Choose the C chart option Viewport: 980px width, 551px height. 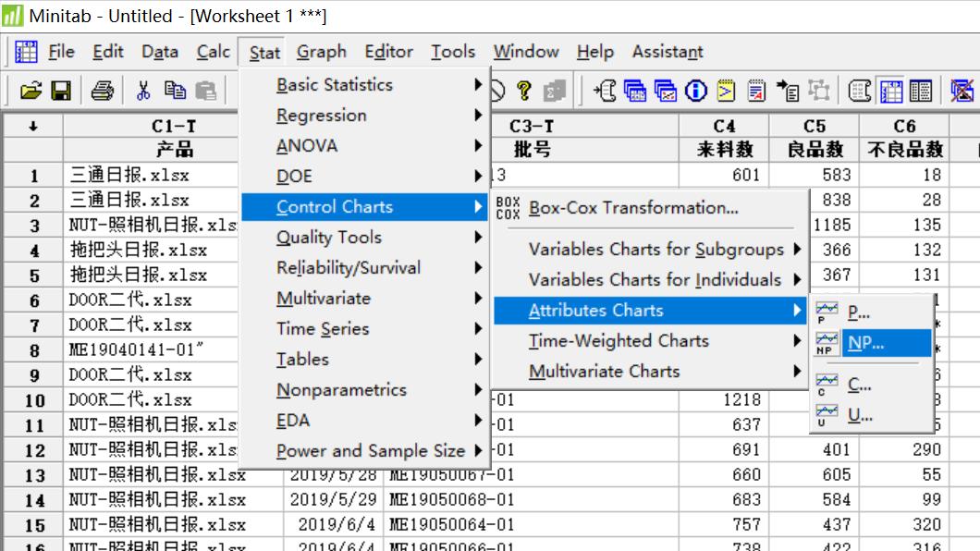pos(859,385)
